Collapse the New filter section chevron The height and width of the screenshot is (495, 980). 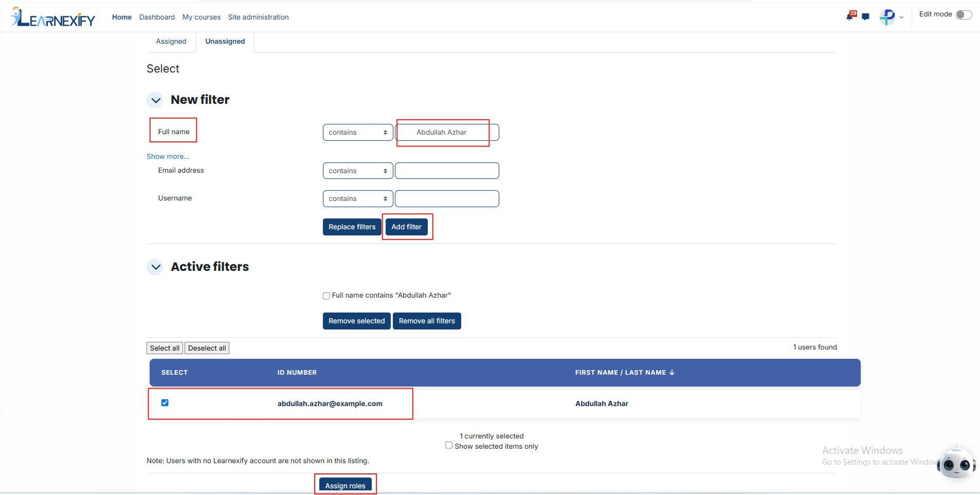(155, 100)
